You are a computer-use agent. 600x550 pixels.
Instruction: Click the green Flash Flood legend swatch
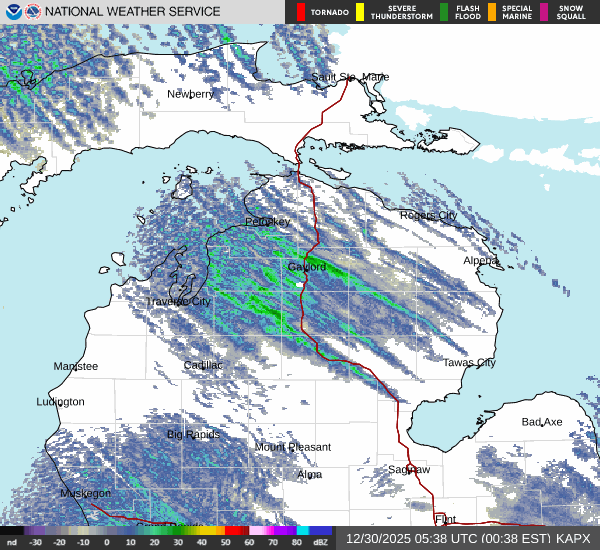443,12
